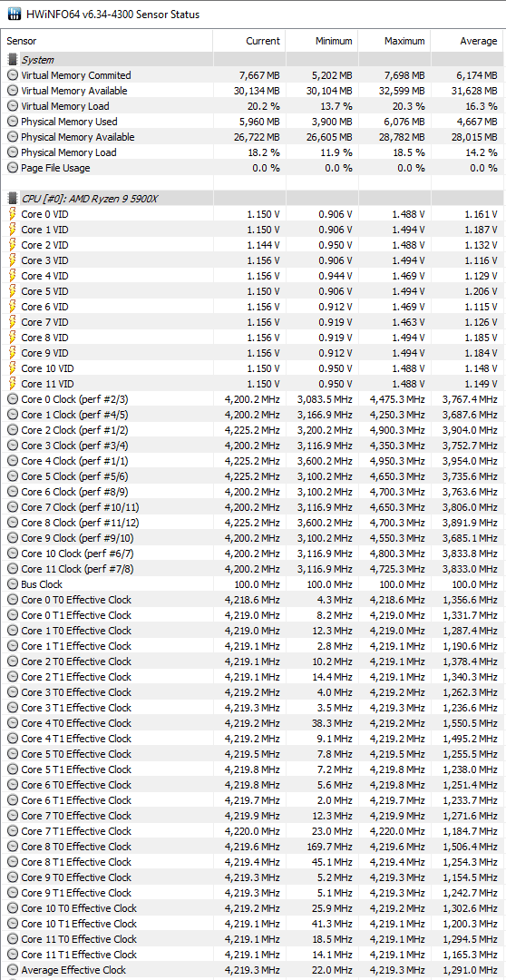Click the Average column header

pyautogui.click(x=467, y=41)
